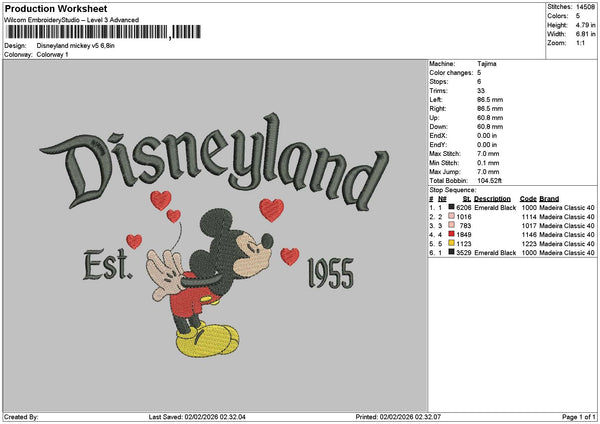
Task: Click the Code column header
Action: point(528,198)
